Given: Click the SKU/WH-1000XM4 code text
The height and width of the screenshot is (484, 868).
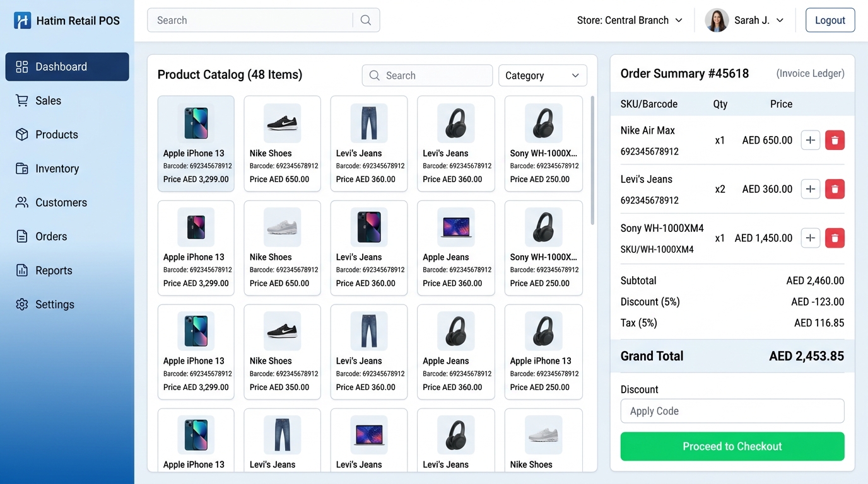Looking at the screenshot, I should (x=657, y=250).
